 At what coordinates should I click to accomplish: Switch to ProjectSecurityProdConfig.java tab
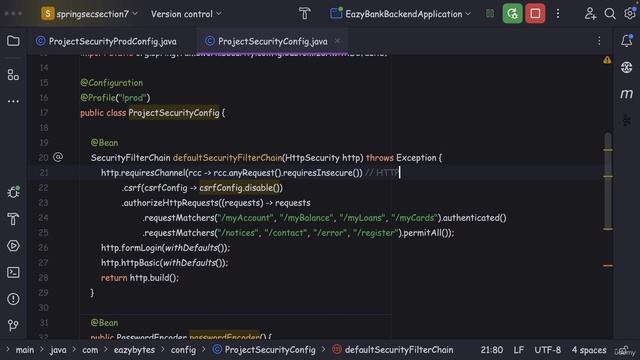click(107, 41)
